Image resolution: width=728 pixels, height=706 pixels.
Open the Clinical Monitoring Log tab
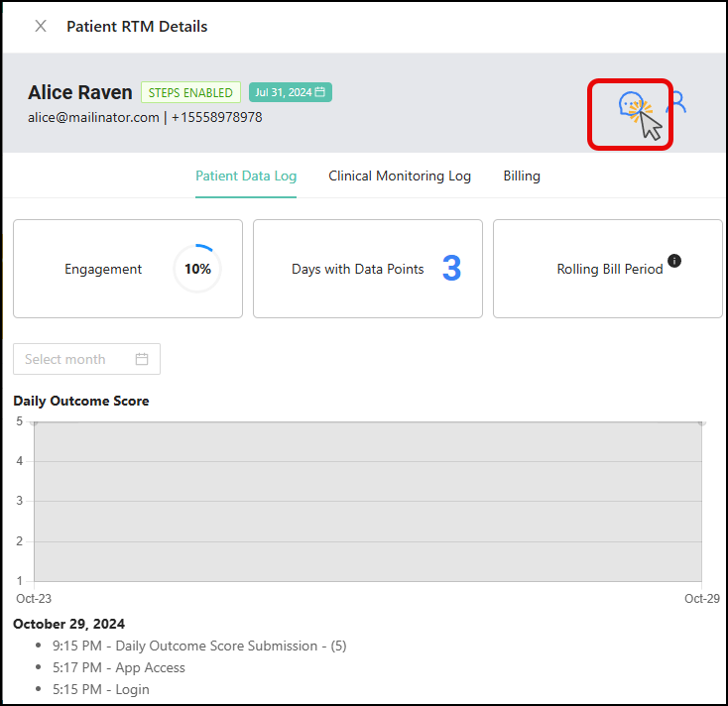pyautogui.click(x=400, y=176)
